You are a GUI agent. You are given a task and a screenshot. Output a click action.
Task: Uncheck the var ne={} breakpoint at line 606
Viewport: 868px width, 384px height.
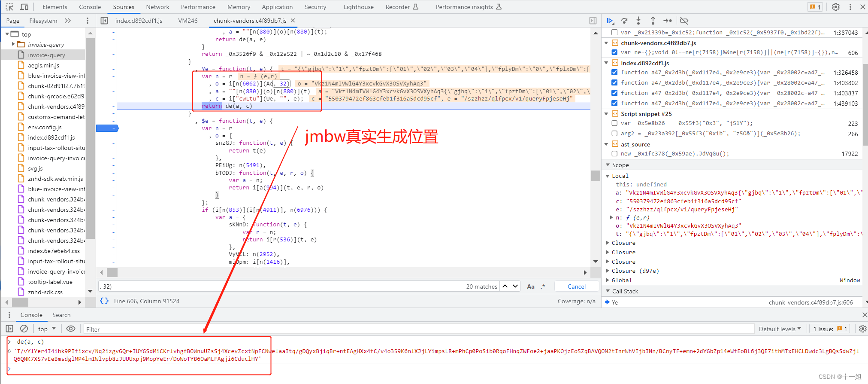[x=614, y=52]
